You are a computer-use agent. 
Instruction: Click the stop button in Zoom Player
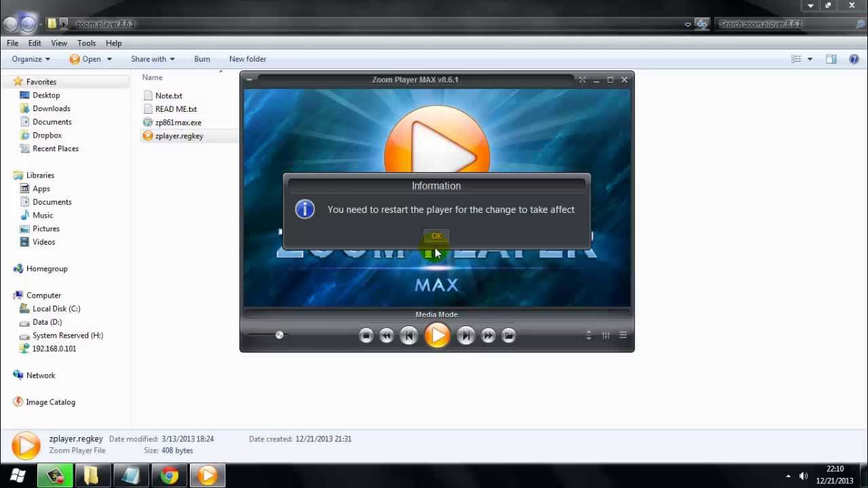(366, 335)
